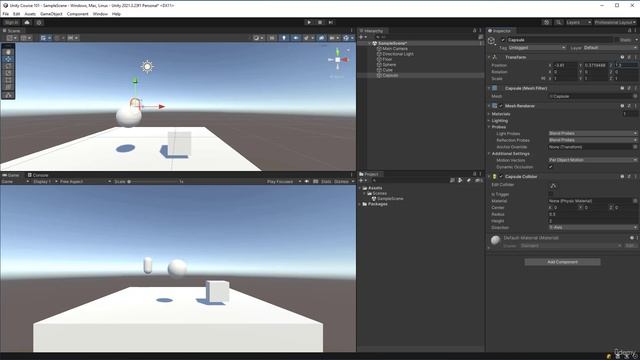Select Sphere in the Hierarchy

point(389,64)
